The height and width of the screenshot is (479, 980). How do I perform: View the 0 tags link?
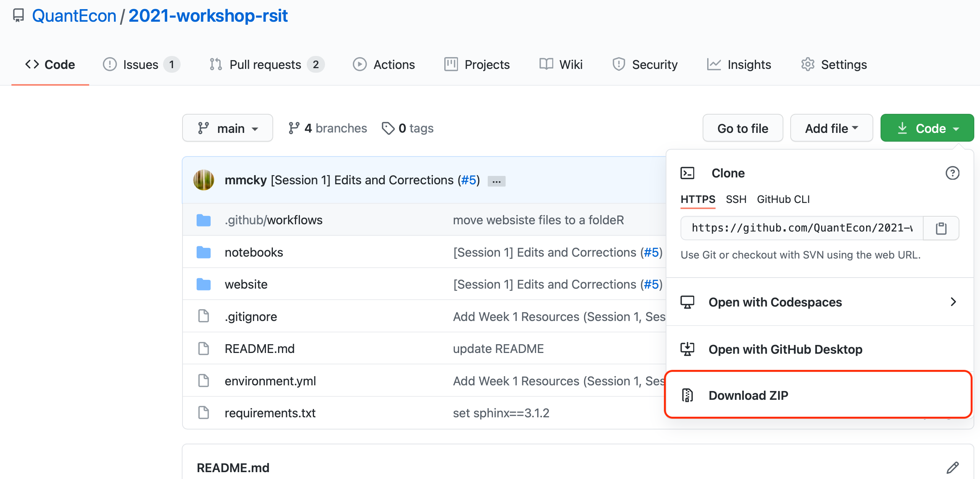point(408,128)
